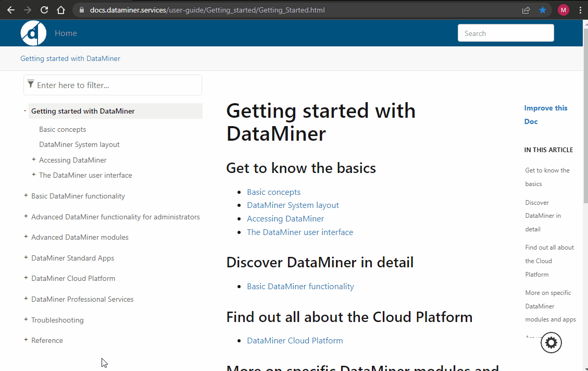This screenshot has width=588, height=371.
Task: Reload the page with refresh icon
Action: (44, 10)
